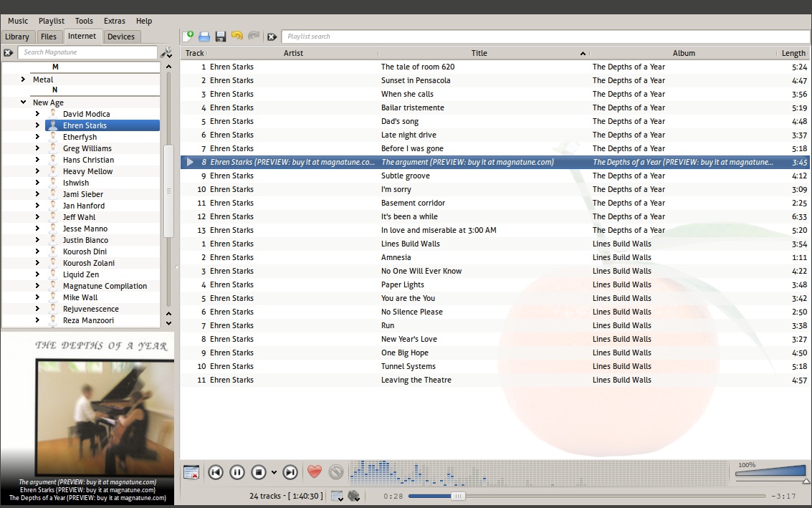Ban the current track icon
812x508 pixels.
[336, 471]
